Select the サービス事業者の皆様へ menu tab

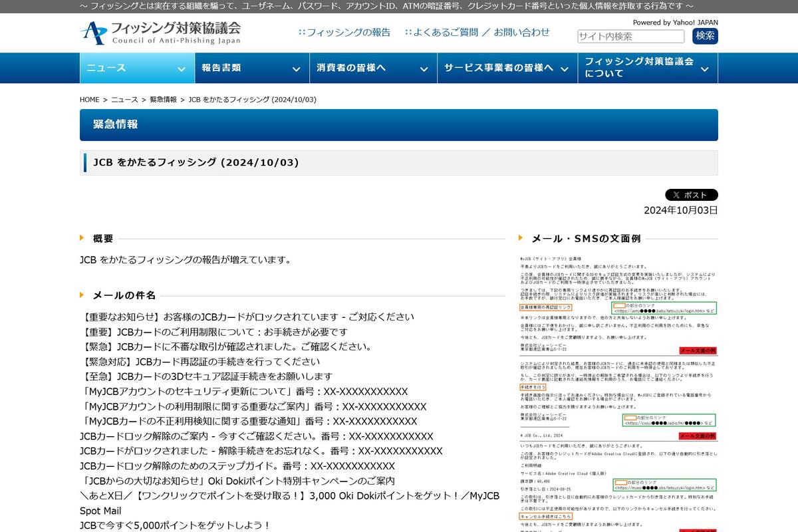tap(507, 68)
